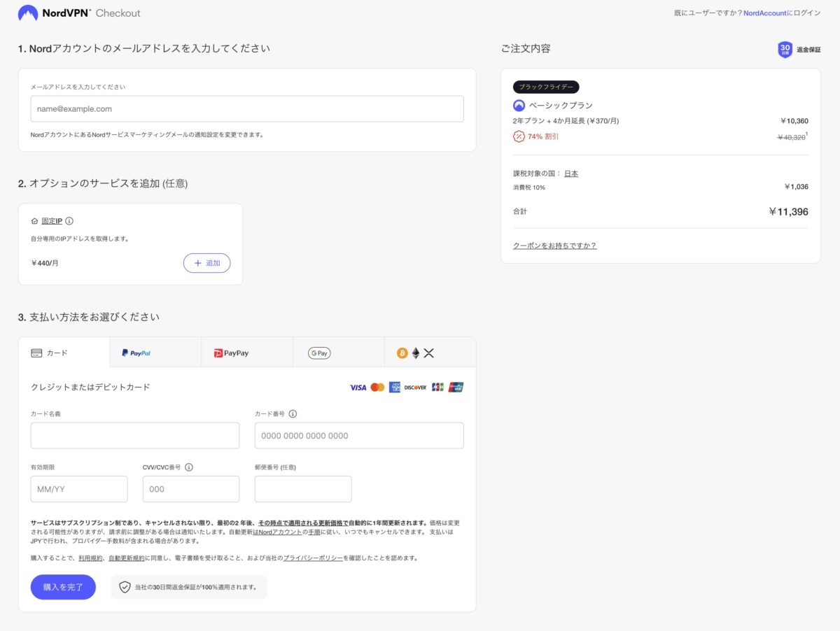Image resolution: width=840 pixels, height=631 pixels.
Task: Select the Ethereum payment icon
Action: (x=415, y=353)
